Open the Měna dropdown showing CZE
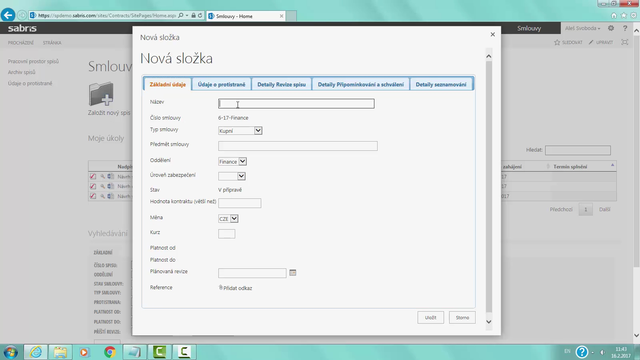The image size is (640, 360). click(x=228, y=219)
